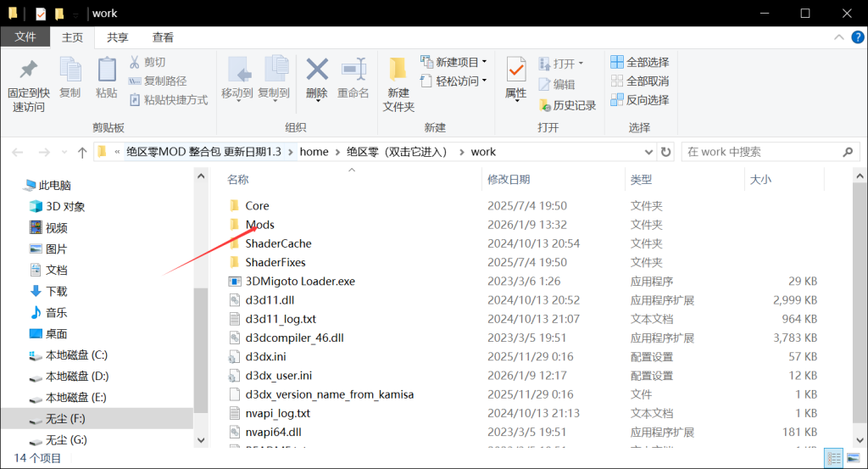The height and width of the screenshot is (469, 868).
Task: Open the Properties checkmark icon
Action: 516,70
